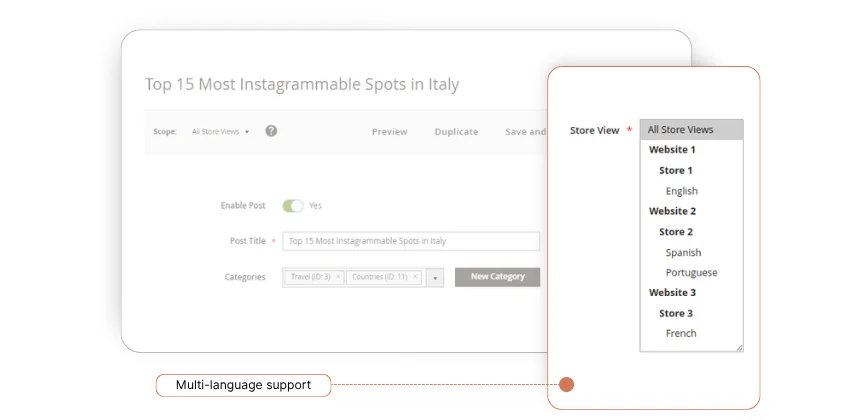Expand the Categories dropdown arrow
Image resolution: width=850 pixels, height=420 pixels.
435,278
